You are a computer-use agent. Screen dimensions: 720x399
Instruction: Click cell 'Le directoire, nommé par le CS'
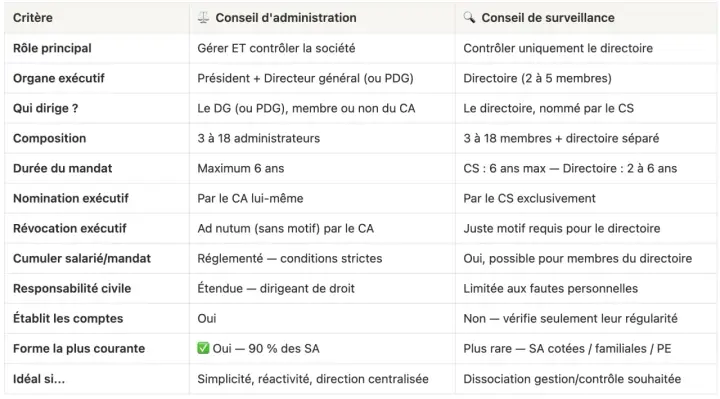pyautogui.click(x=548, y=108)
